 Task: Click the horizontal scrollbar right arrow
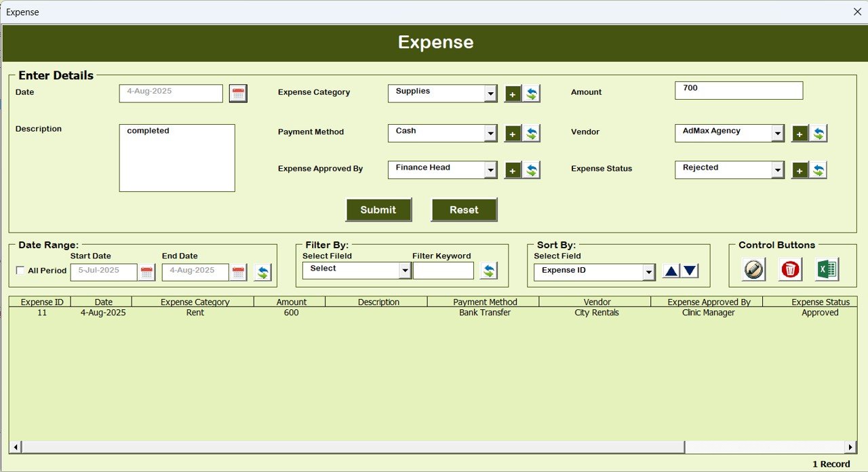[x=850, y=447]
